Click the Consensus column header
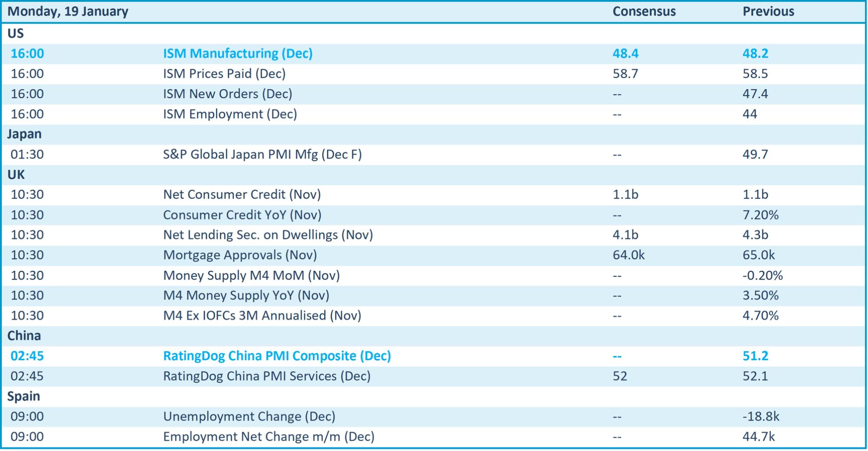Image resolution: width=868 pixels, height=451 pixels. point(644,11)
